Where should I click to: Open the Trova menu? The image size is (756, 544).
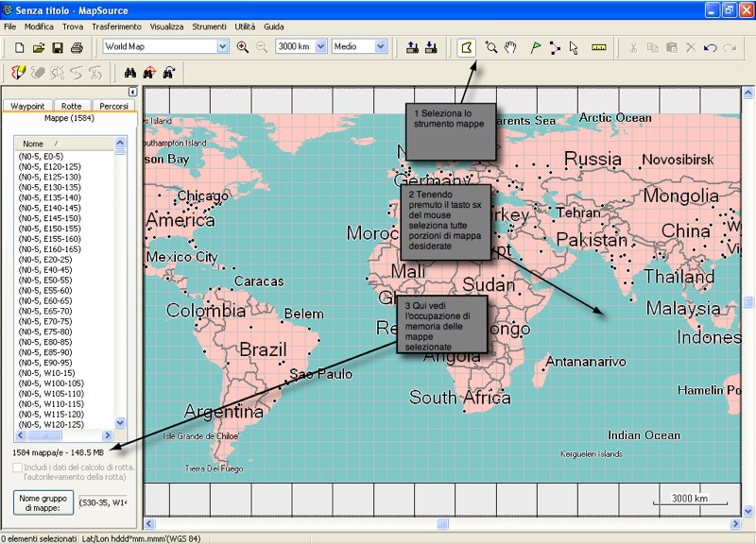tap(73, 26)
